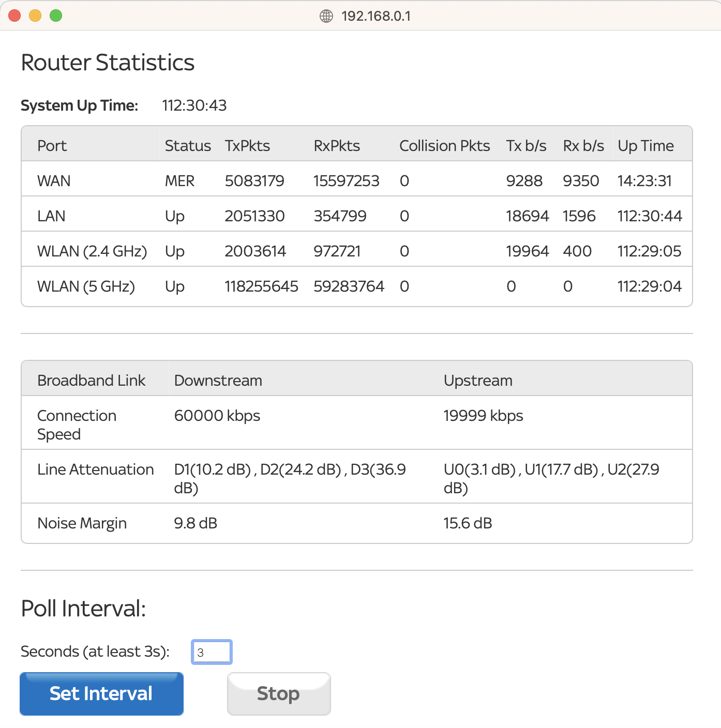The image size is (721, 728).
Task: Select the WAN port row label
Action: (54, 181)
